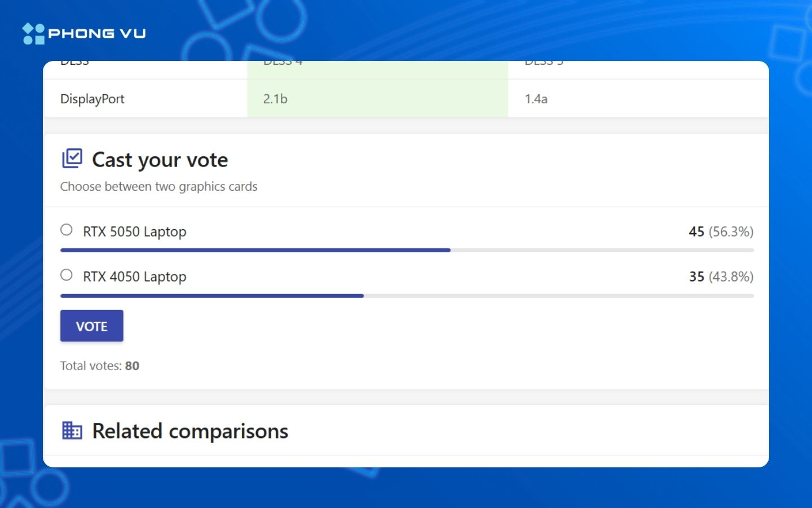Click the RTX 4050 Laptop option label
This screenshot has height=508, width=812.
click(134, 277)
